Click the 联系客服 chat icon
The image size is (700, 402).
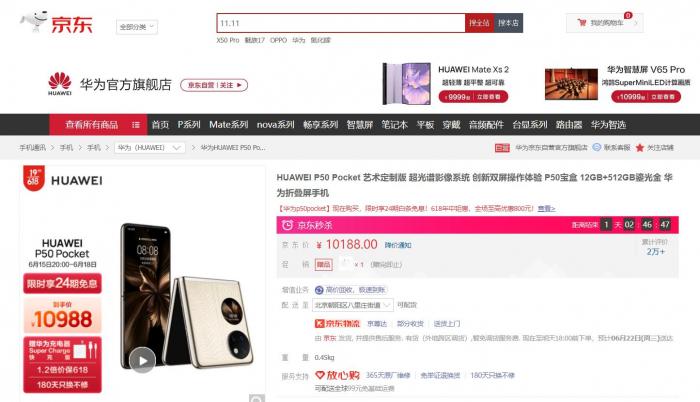coord(596,147)
